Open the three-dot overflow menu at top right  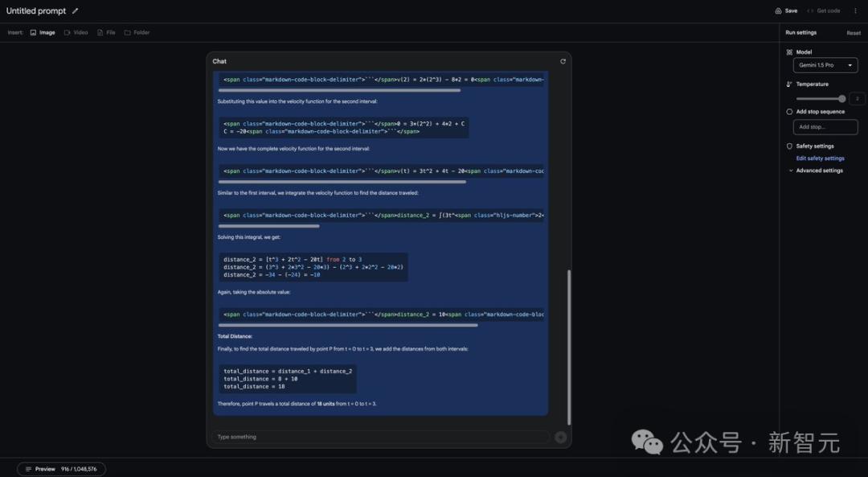click(855, 10)
